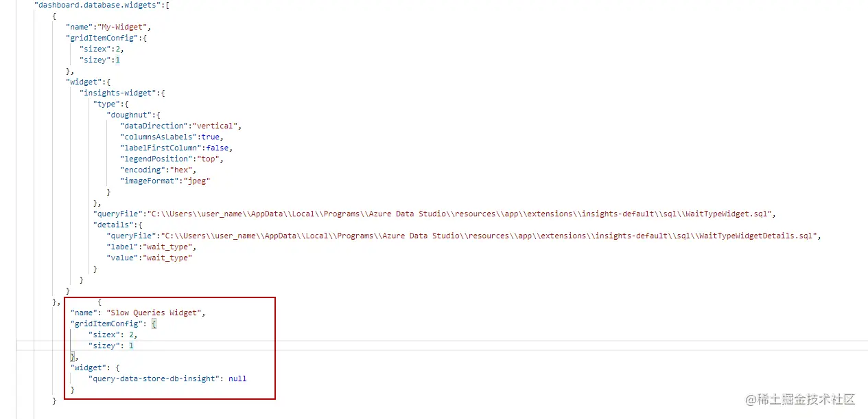Click the null value of query-data-store-db-insight
868x419 pixels.
tap(237, 378)
